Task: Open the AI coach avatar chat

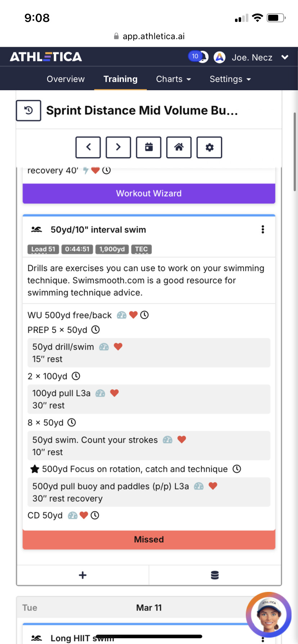Action: pyautogui.click(x=268, y=615)
